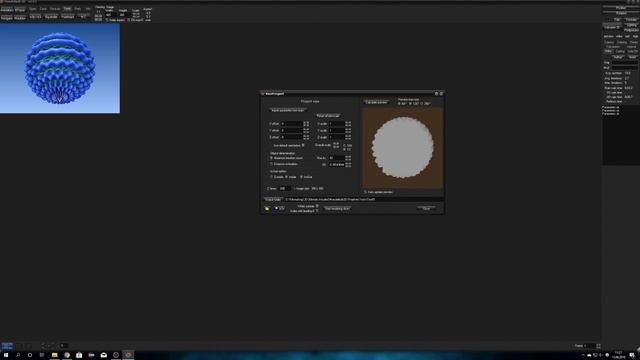Click the Max its value field
The image size is (640, 360).
(x=337, y=158)
